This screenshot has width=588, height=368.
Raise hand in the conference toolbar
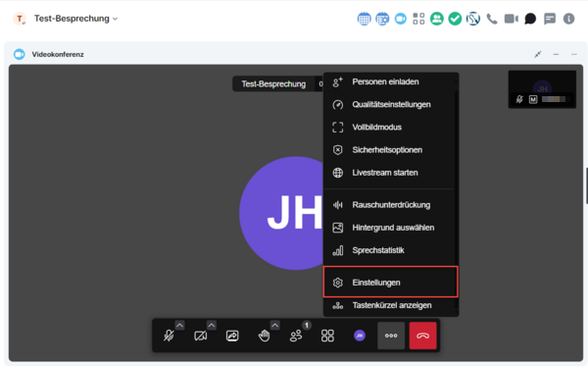click(x=264, y=336)
